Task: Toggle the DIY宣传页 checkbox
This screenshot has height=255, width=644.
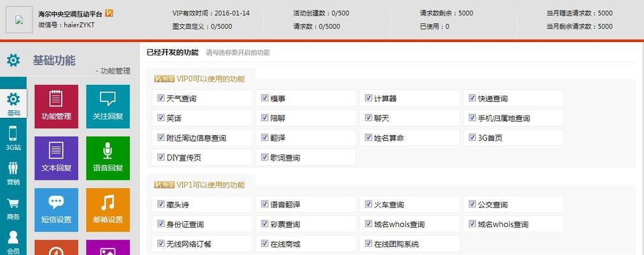Action: [160, 157]
